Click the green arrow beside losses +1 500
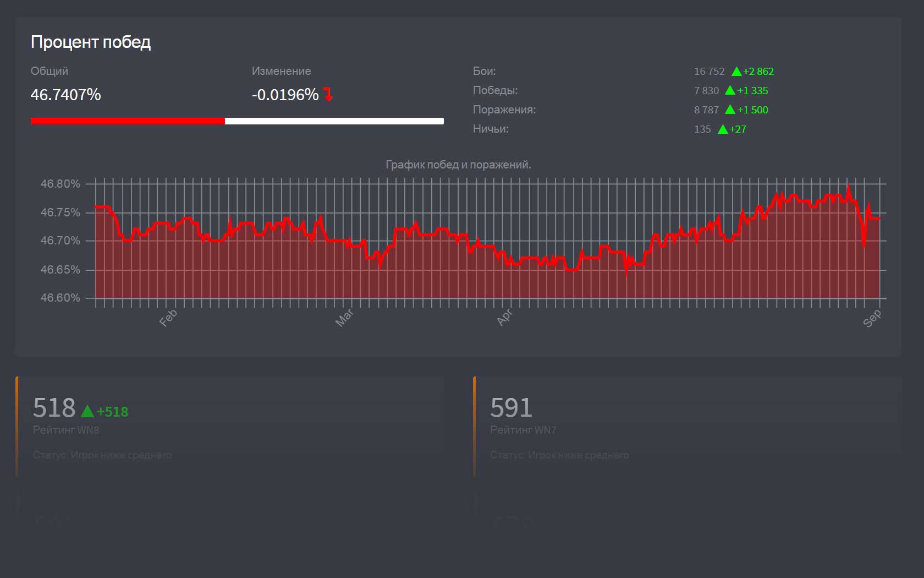Image resolution: width=924 pixels, height=578 pixels. [x=730, y=110]
